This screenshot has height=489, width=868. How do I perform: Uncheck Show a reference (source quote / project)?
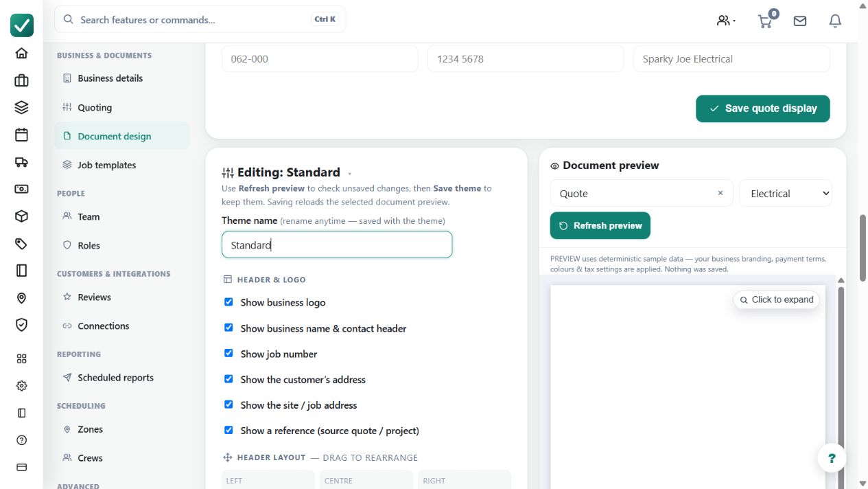[228, 430]
